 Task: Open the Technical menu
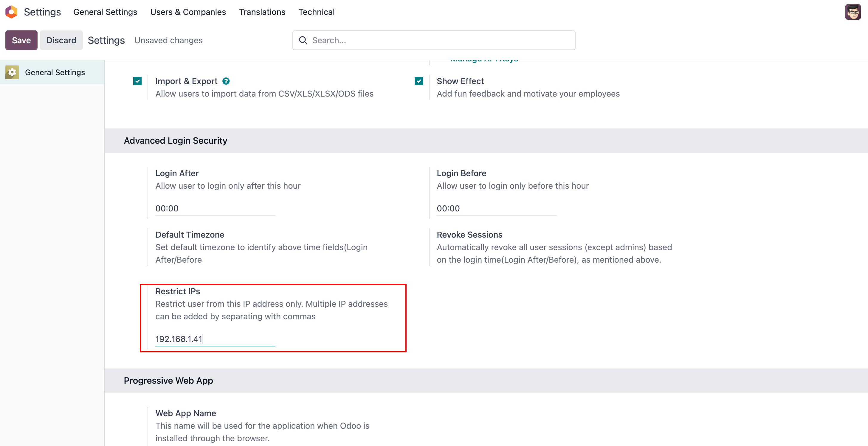pos(316,12)
